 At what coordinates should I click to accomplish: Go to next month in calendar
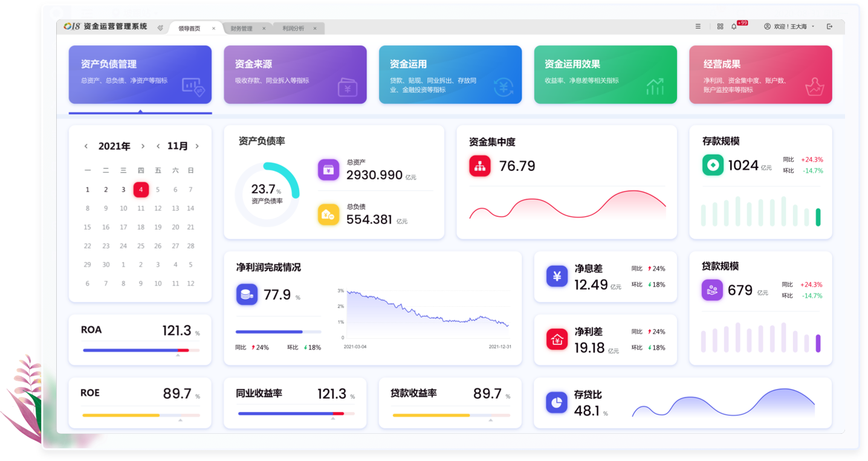(197, 146)
